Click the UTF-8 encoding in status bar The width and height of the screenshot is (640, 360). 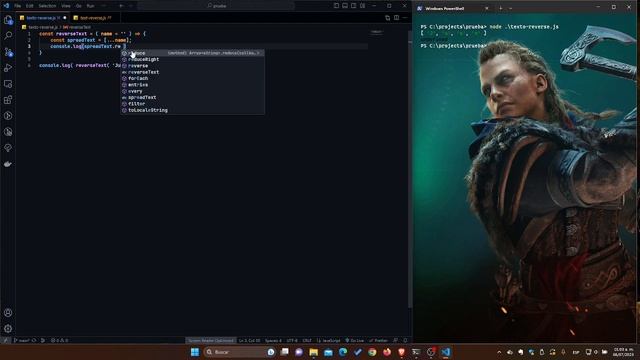[x=292, y=340]
